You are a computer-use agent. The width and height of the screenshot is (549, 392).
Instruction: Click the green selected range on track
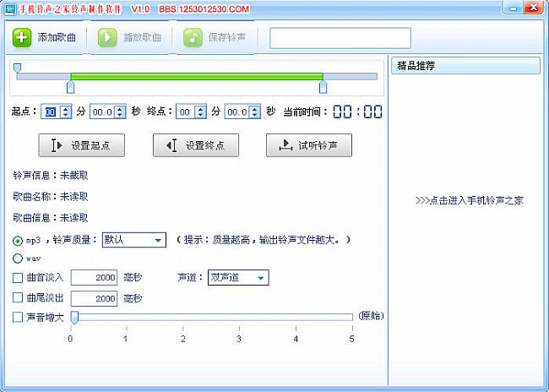click(197, 76)
